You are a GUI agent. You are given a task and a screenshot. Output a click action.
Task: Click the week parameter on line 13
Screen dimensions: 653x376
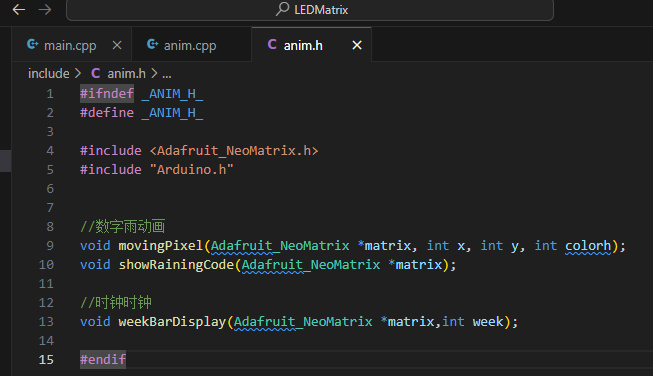pos(488,322)
